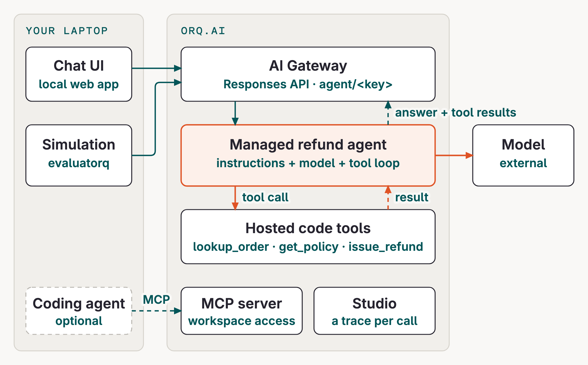Click 'lookup_order · get_policy · issue_refund' text
Screen dimensions: 588x365
[x=308, y=247]
